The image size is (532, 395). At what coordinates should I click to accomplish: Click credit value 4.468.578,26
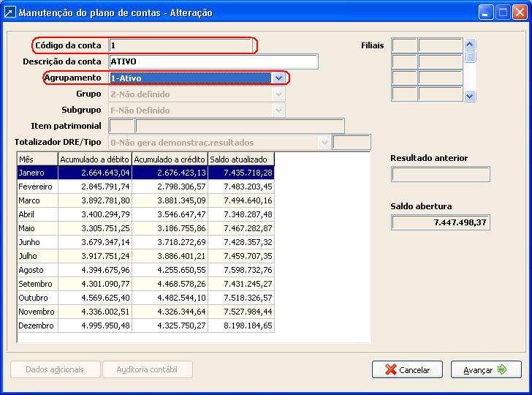point(181,284)
